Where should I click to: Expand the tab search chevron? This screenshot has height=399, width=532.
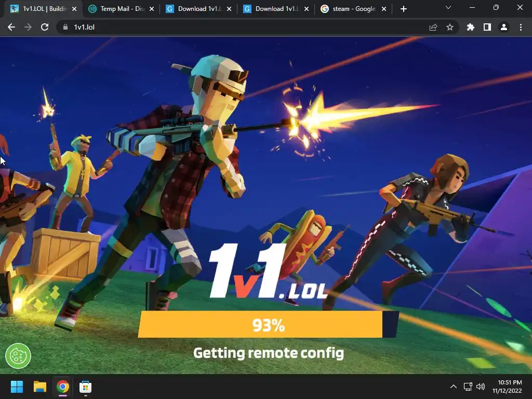(448, 7)
